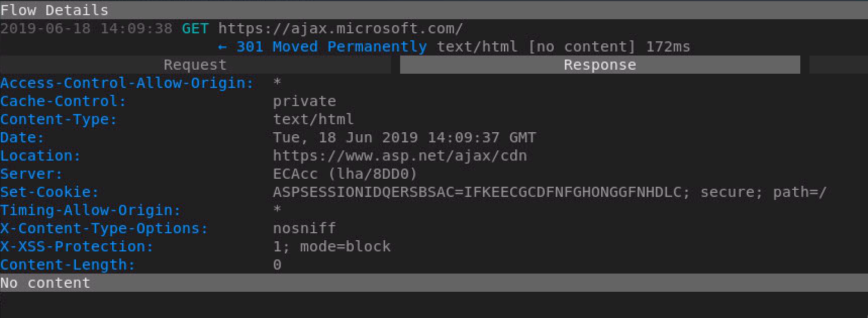The image size is (868, 318).
Task: Click the X-XSS-Protection header name
Action: click(x=77, y=247)
